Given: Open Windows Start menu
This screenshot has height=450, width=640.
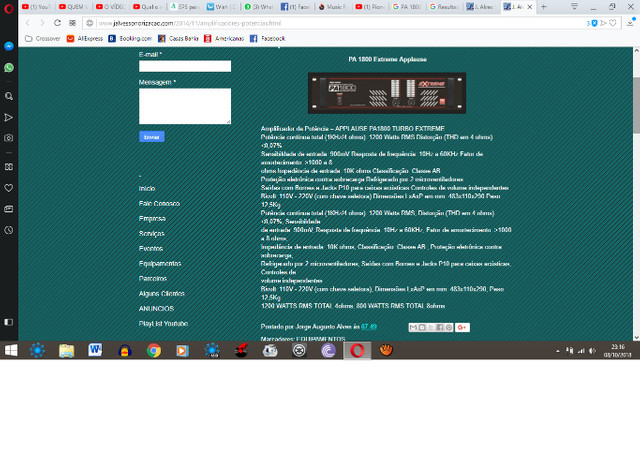Looking at the screenshot, I should pyautogui.click(x=11, y=350).
